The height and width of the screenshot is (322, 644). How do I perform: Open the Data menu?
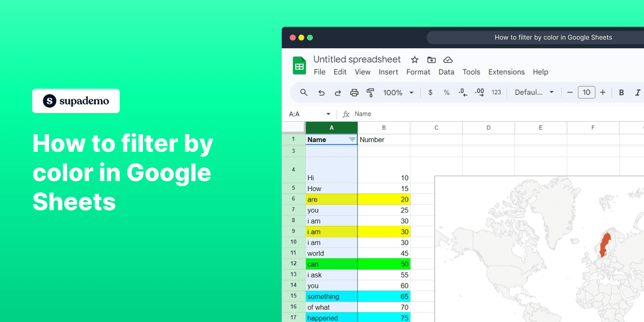coord(446,71)
